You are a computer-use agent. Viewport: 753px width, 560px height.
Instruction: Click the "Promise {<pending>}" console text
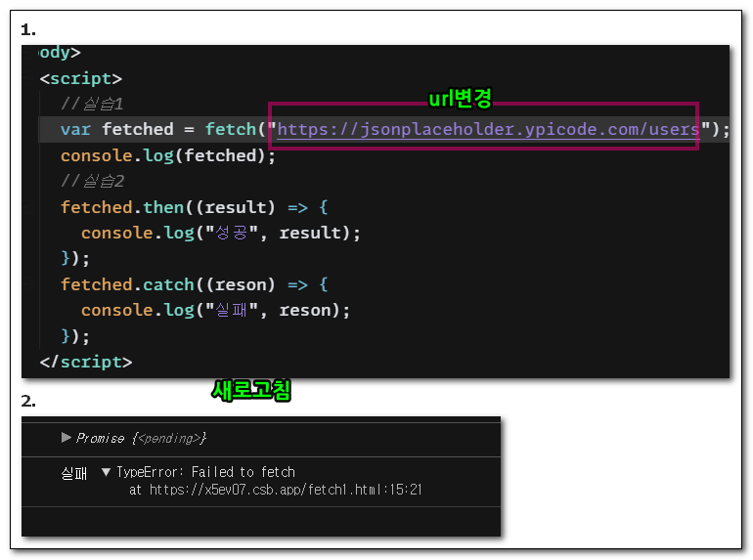tap(141, 438)
